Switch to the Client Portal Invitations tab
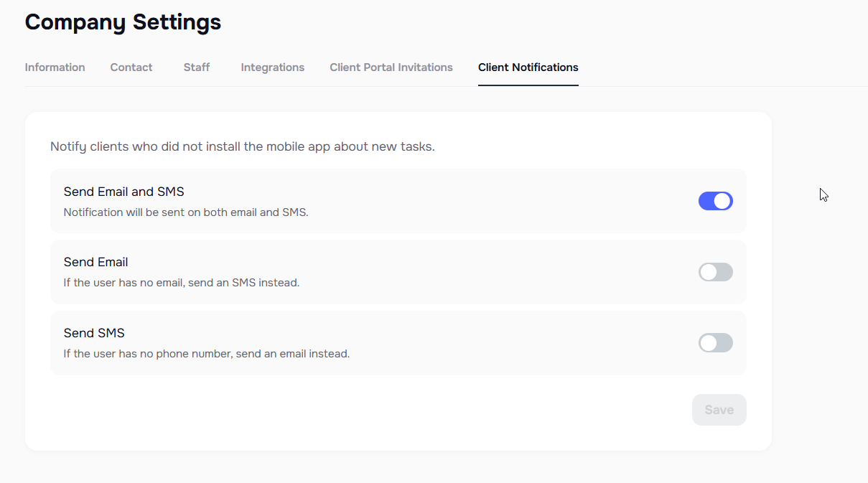Viewport: 868px width, 483px height. [391, 67]
